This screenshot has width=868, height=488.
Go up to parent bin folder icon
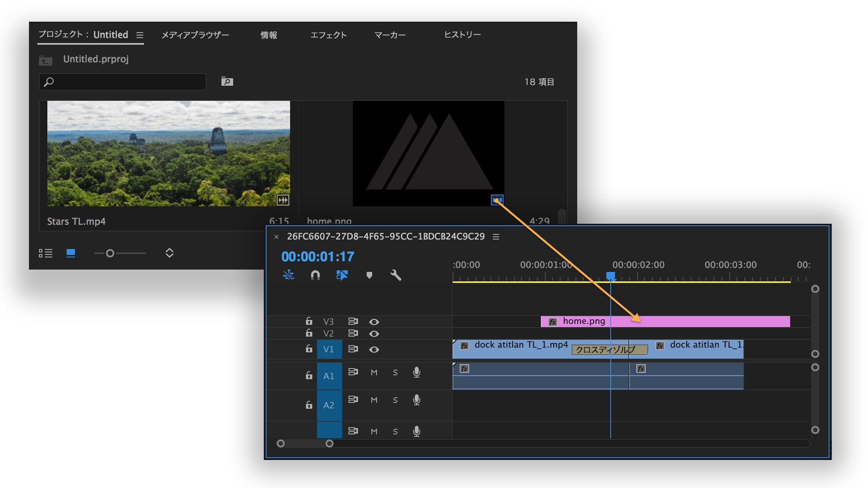point(46,60)
